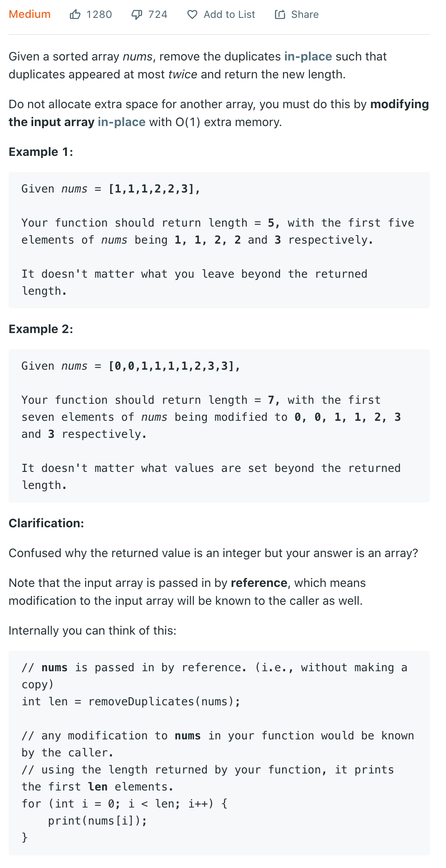446x868 pixels.
Task: Open the first in-place hyperlink
Action: point(308,56)
